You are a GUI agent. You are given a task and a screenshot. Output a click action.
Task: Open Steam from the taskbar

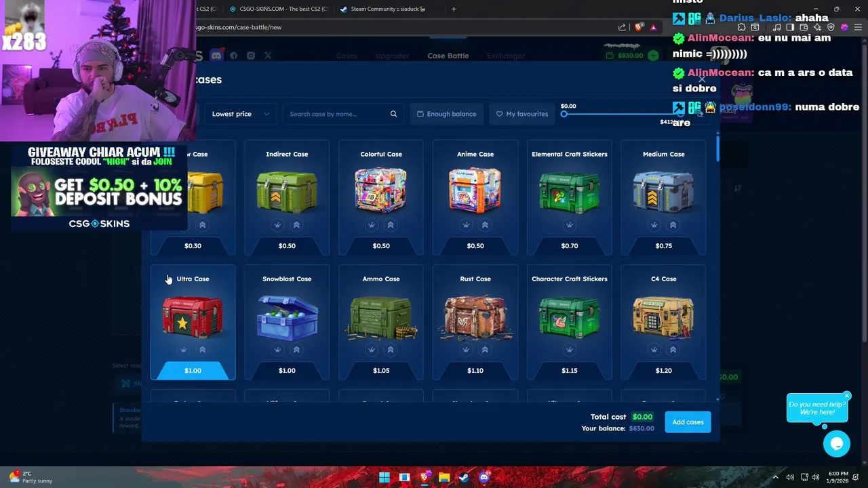(x=464, y=477)
